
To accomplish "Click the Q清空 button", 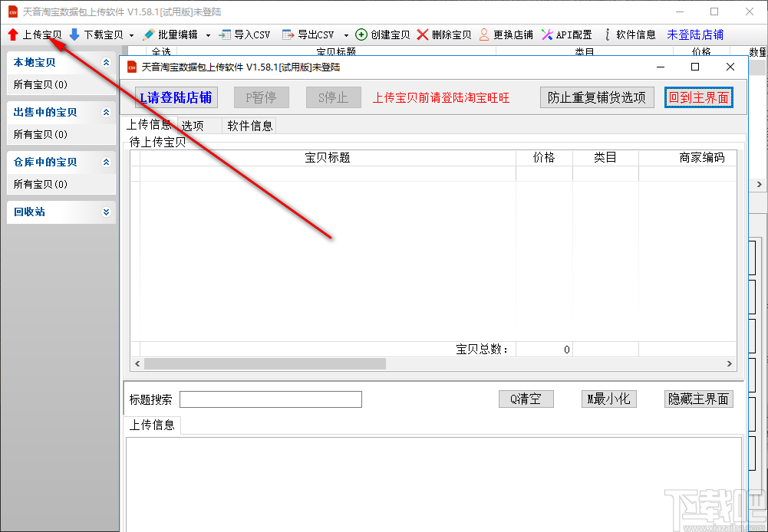I will click(526, 399).
